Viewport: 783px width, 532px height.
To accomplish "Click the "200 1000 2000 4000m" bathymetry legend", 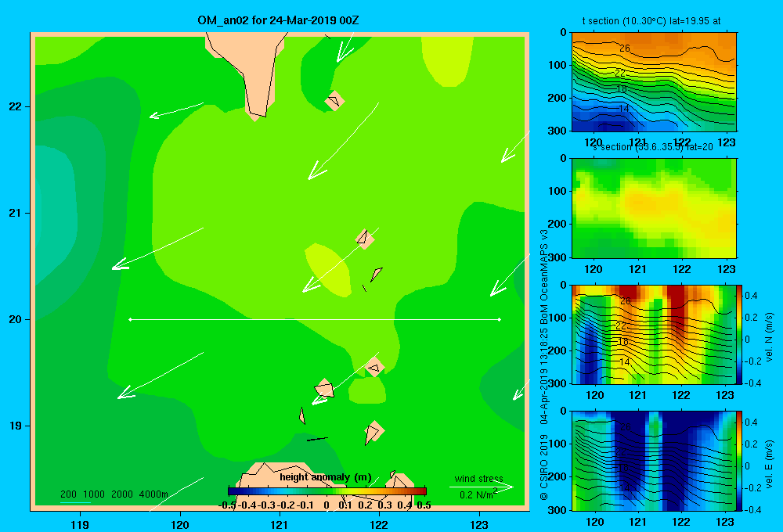I will click(x=114, y=494).
